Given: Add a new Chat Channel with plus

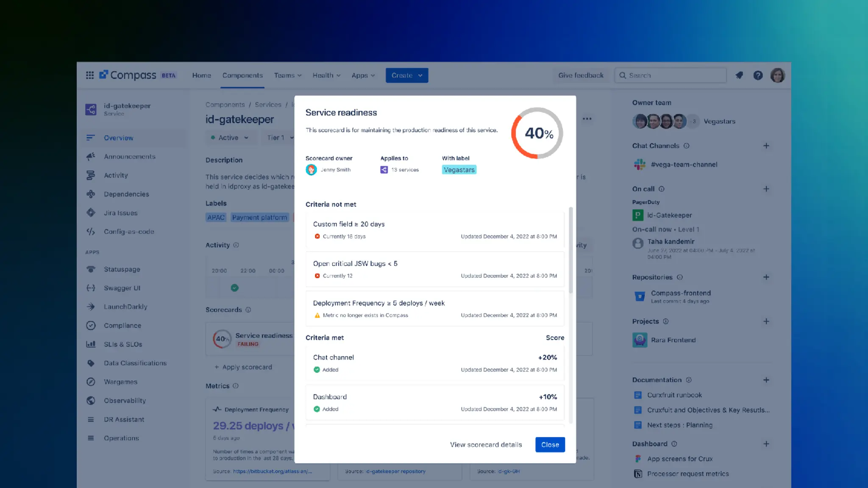Looking at the screenshot, I should point(766,146).
